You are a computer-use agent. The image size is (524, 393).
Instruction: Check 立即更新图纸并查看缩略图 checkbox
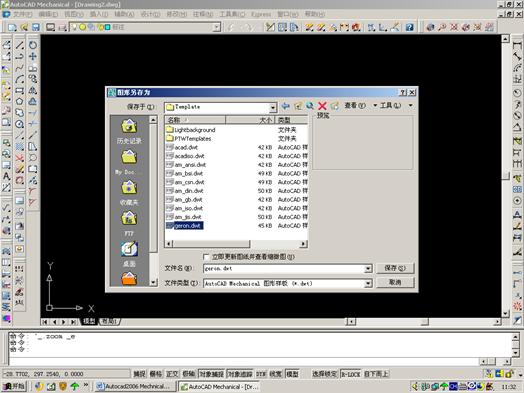tap(206, 257)
